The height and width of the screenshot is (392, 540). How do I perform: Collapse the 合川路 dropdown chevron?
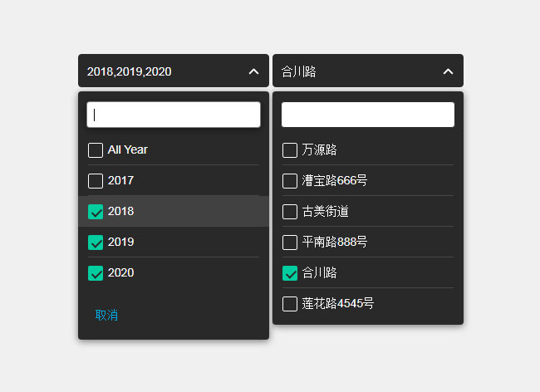[x=449, y=71]
